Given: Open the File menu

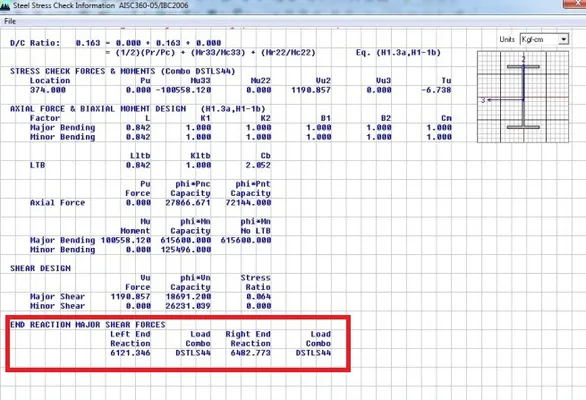Looking at the screenshot, I should click(x=10, y=21).
